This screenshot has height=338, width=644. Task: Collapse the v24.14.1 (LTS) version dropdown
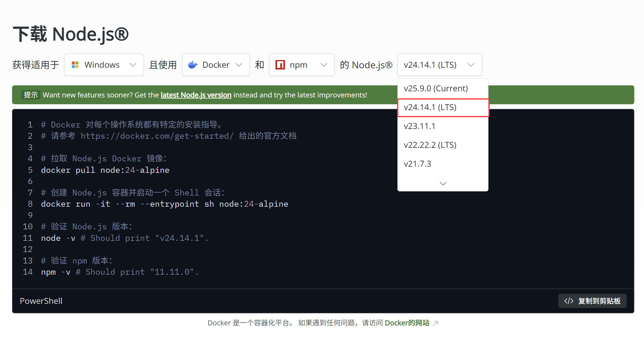tap(440, 65)
